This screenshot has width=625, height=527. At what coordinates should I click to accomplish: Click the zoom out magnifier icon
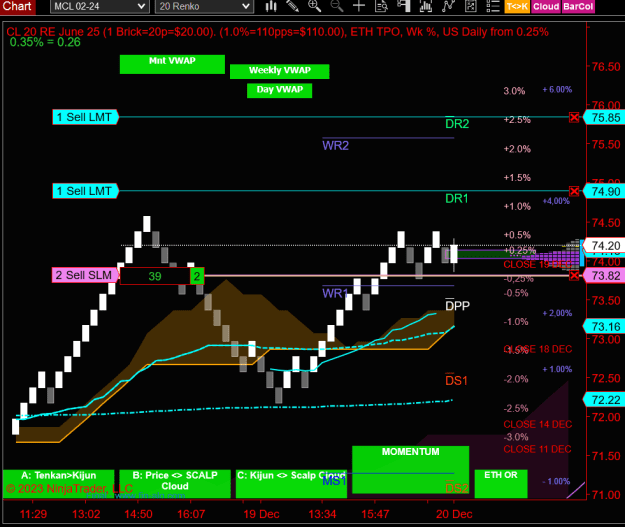pyautogui.click(x=337, y=6)
